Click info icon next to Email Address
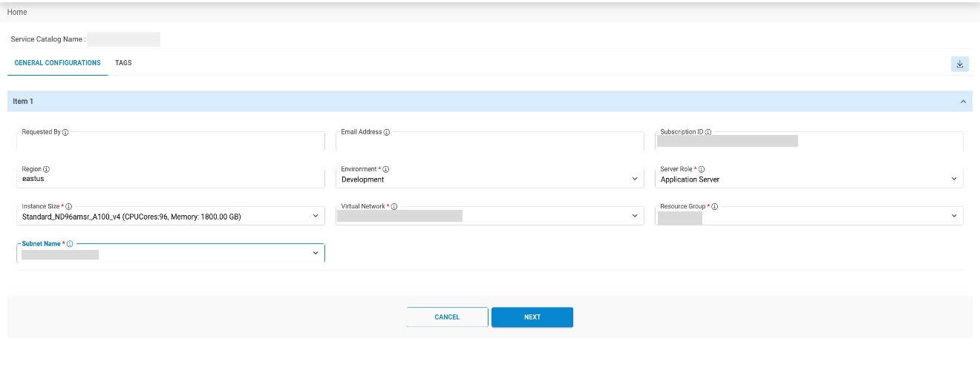This screenshot has height=376, width=980. tap(387, 132)
